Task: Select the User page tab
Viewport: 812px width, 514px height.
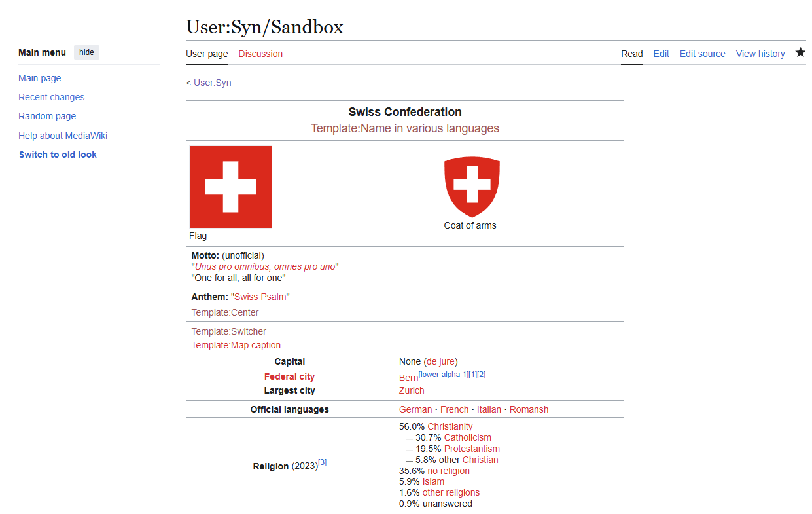Action: 207,54
